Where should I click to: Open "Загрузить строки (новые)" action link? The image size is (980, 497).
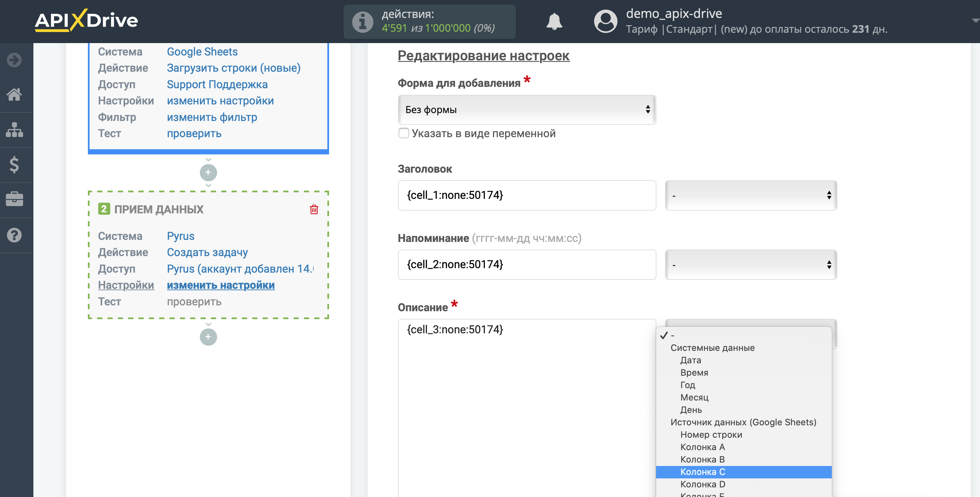pos(234,68)
